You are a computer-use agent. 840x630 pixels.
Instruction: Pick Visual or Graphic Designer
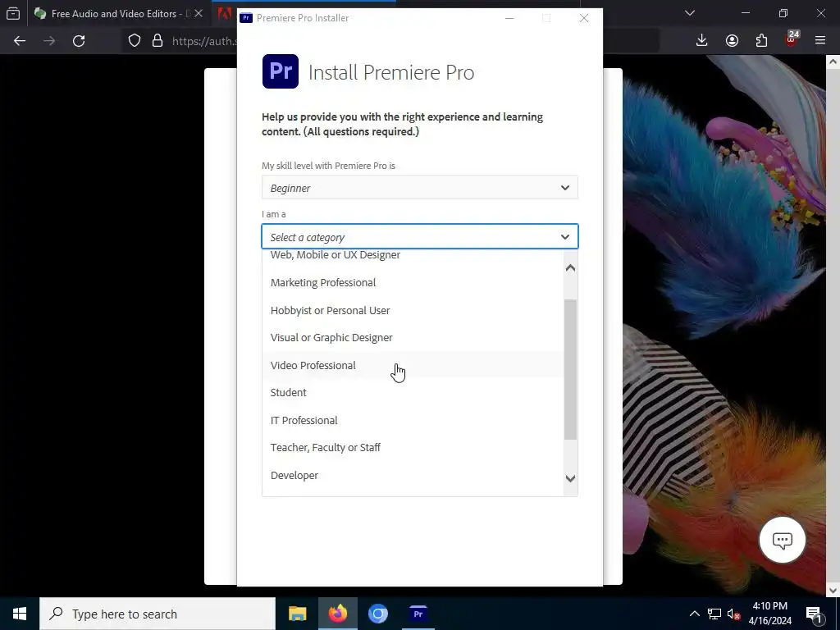[413, 338]
